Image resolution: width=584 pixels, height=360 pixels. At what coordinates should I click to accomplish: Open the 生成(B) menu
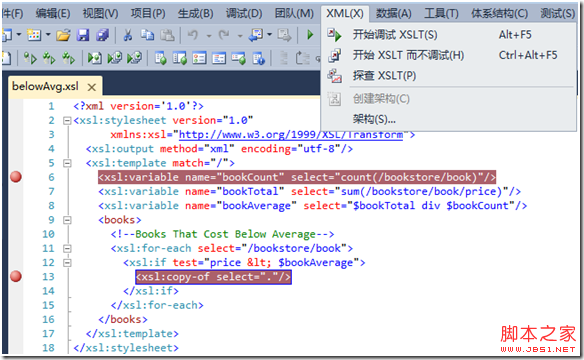coord(196,14)
